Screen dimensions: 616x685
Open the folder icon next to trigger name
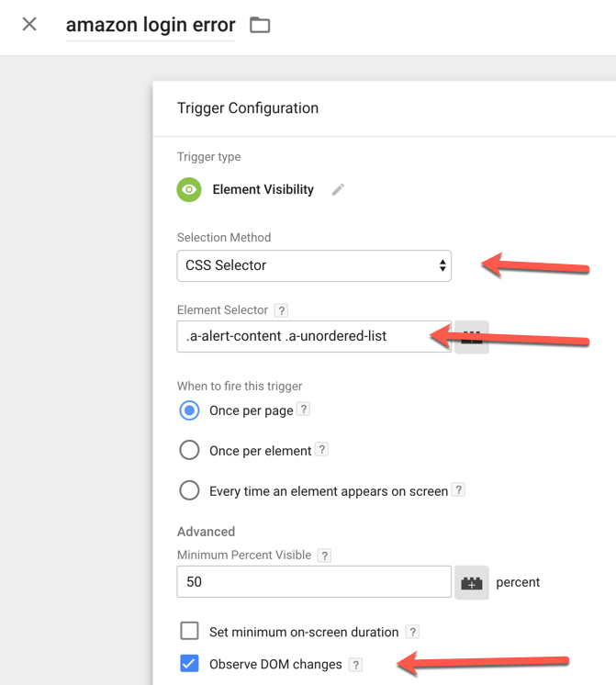tap(260, 25)
